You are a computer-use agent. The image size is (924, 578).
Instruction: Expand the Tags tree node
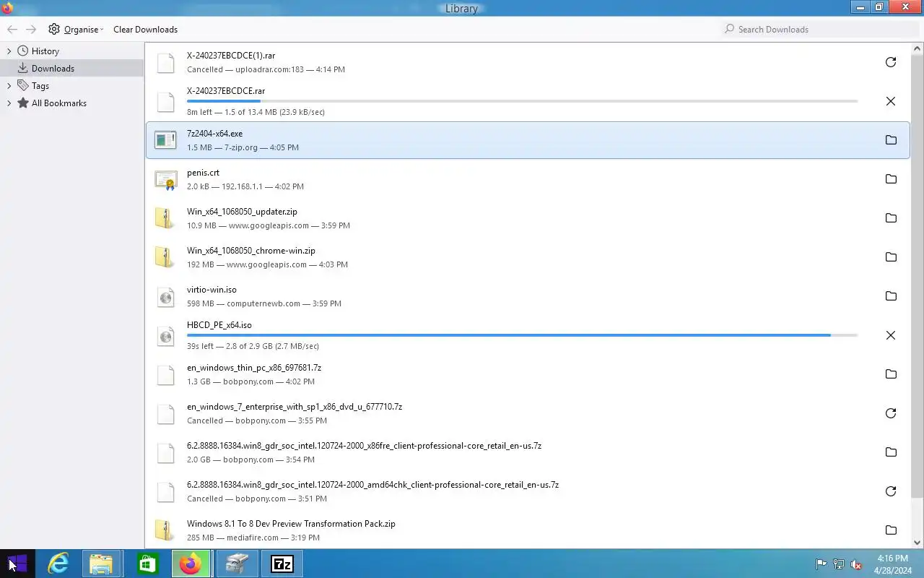point(9,85)
